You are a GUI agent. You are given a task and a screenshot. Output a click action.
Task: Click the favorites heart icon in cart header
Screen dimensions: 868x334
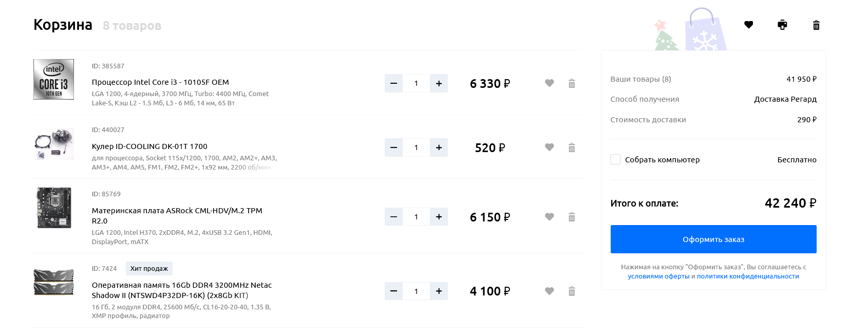coord(748,25)
